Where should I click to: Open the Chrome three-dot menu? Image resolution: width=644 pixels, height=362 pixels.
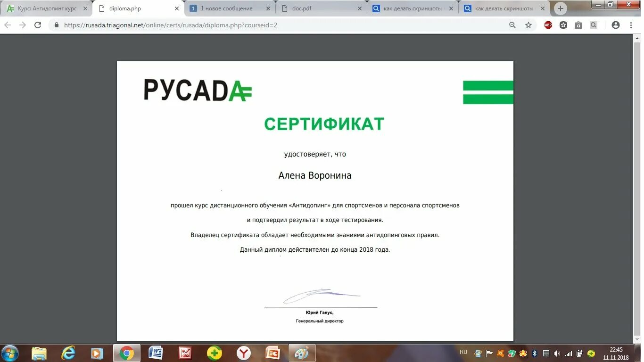[x=631, y=25]
